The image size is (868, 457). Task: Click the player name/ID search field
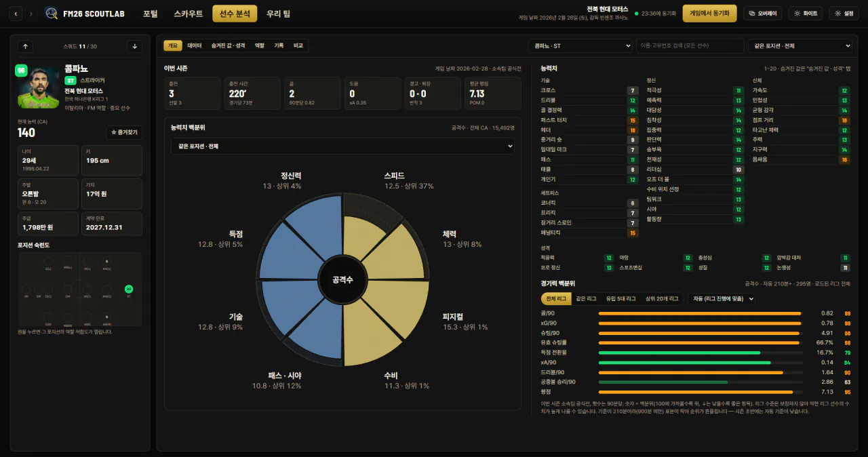coord(690,45)
